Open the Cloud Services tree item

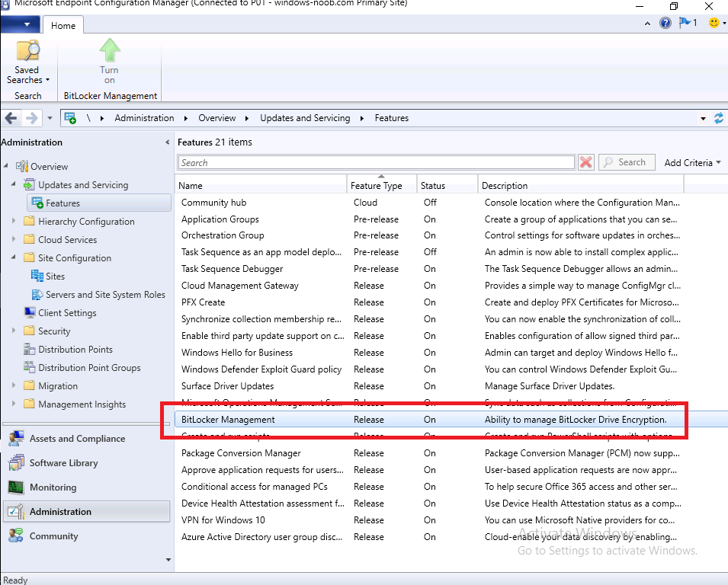[68, 239]
